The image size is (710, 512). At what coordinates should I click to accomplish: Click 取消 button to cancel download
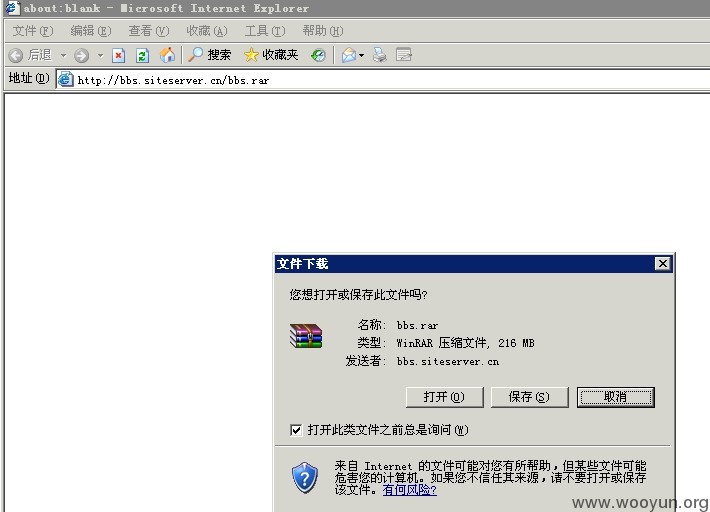pos(615,397)
